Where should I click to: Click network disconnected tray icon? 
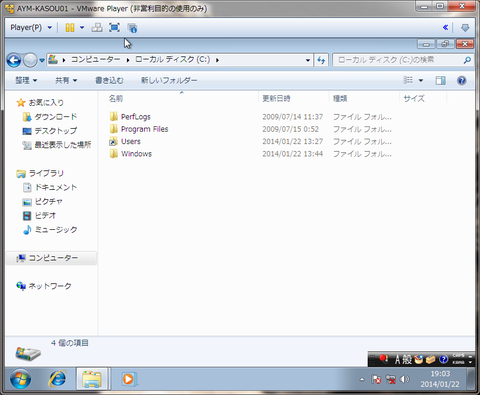coord(390,379)
